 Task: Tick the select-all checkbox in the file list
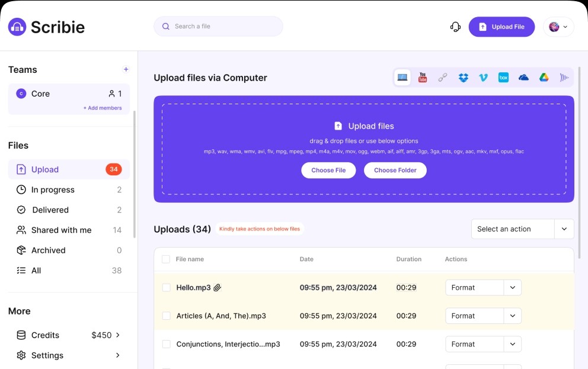tap(166, 259)
